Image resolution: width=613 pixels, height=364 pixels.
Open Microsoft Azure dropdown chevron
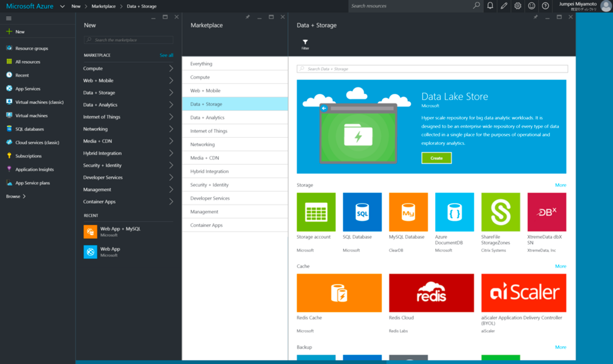click(62, 6)
